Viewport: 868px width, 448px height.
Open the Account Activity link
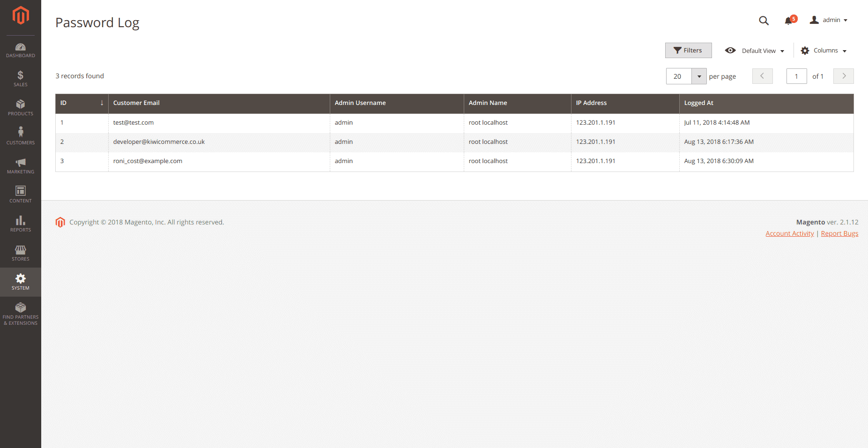click(789, 233)
